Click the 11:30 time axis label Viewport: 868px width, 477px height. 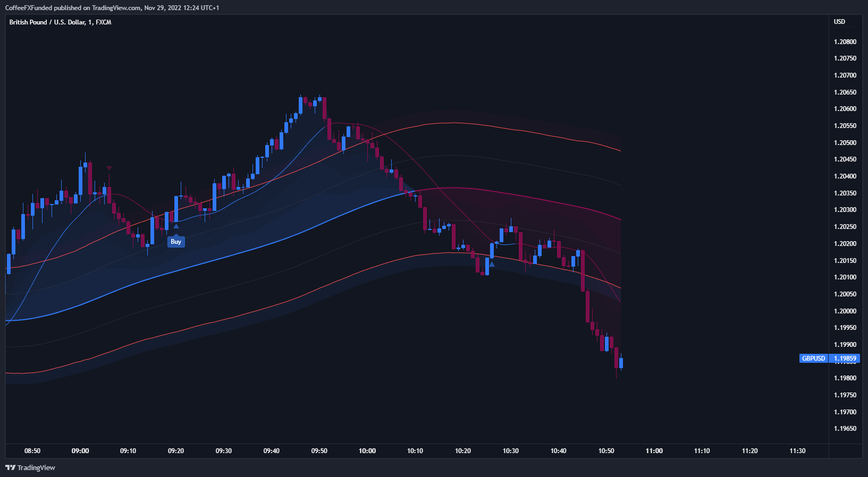pyautogui.click(x=797, y=451)
